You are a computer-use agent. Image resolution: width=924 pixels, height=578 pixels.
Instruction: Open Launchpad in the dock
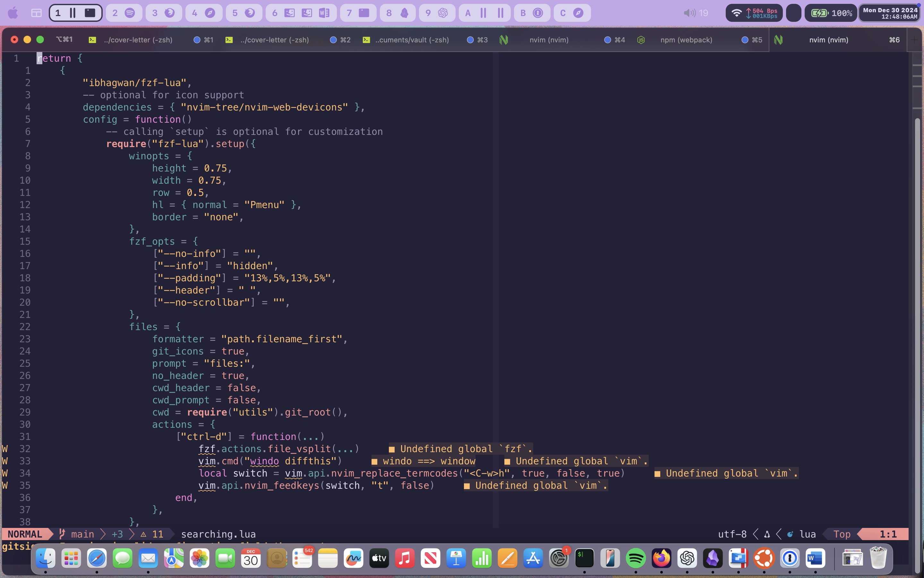coord(71,558)
